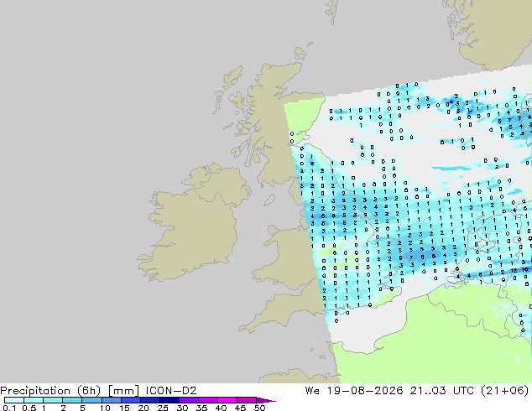Click the 20–25 mm dark blue swatch
532x411 pixels.
pos(149,400)
